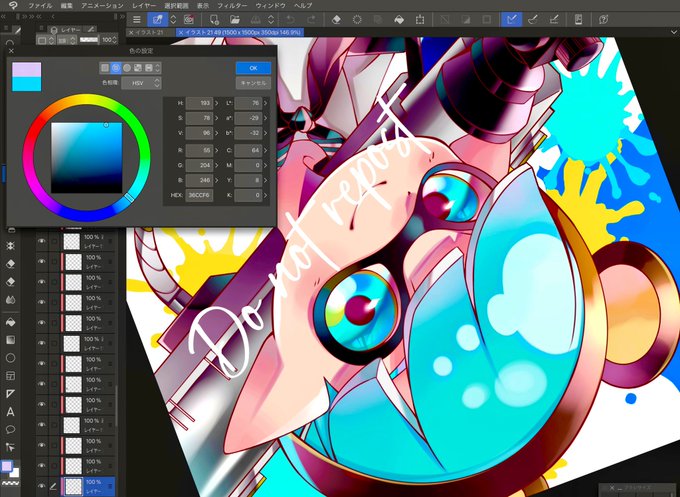The width and height of the screenshot is (680, 497).
Task: Click inside the saturation-value color square
Action: pos(87,158)
